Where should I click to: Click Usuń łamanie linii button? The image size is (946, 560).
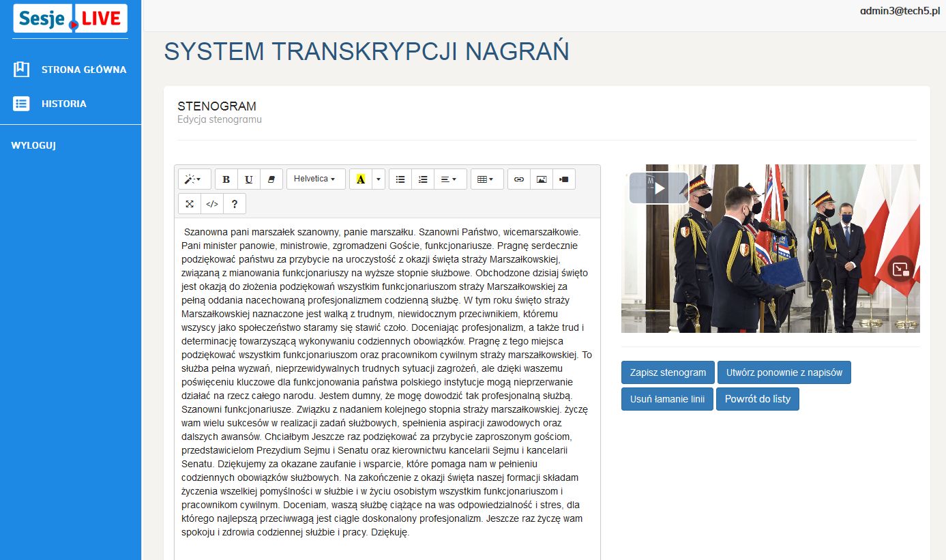[667, 399]
